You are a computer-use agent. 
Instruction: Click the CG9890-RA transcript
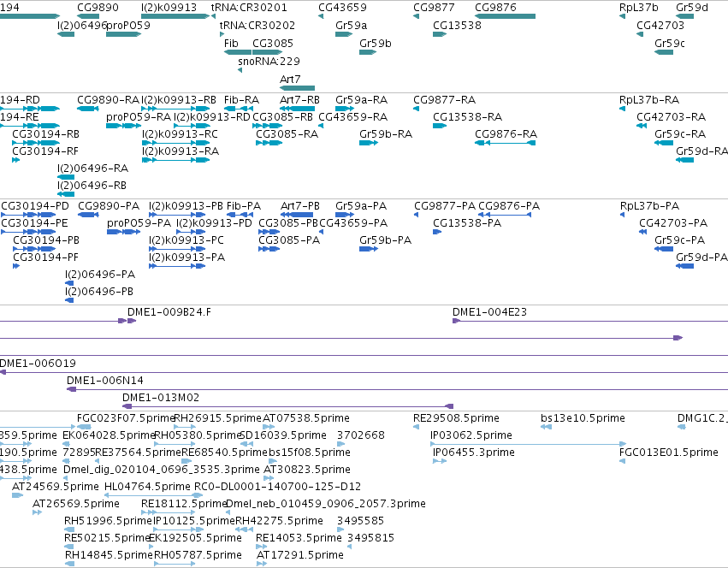88,109
